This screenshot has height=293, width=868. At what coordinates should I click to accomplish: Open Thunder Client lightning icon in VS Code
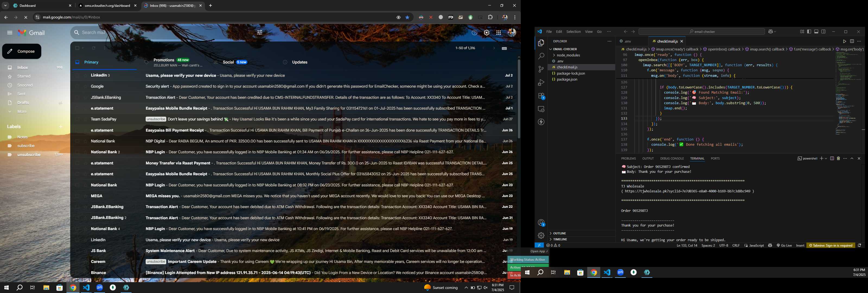click(541, 122)
